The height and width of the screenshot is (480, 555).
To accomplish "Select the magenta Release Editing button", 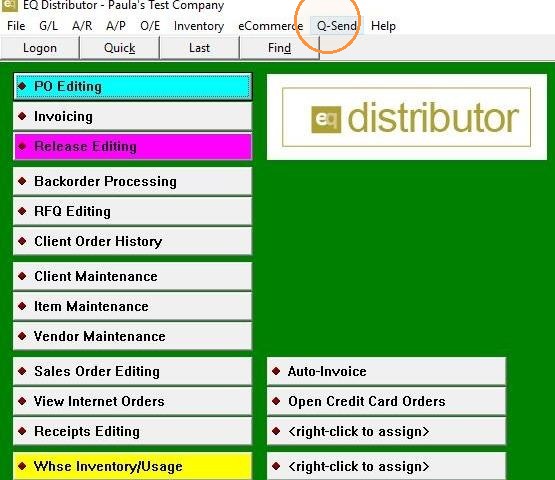I will pos(133,146).
